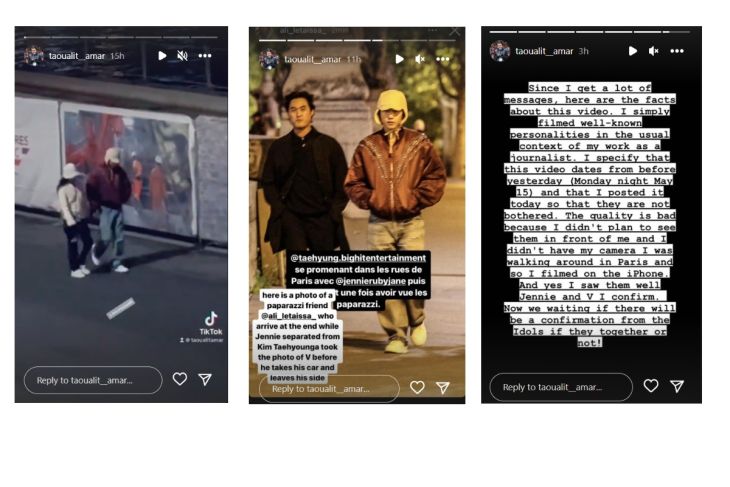Open three-dot menu on middle story

pos(443,59)
